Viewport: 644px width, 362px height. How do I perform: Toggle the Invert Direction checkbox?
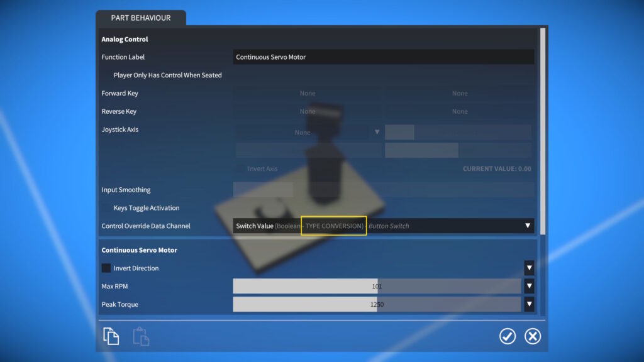(x=106, y=268)
